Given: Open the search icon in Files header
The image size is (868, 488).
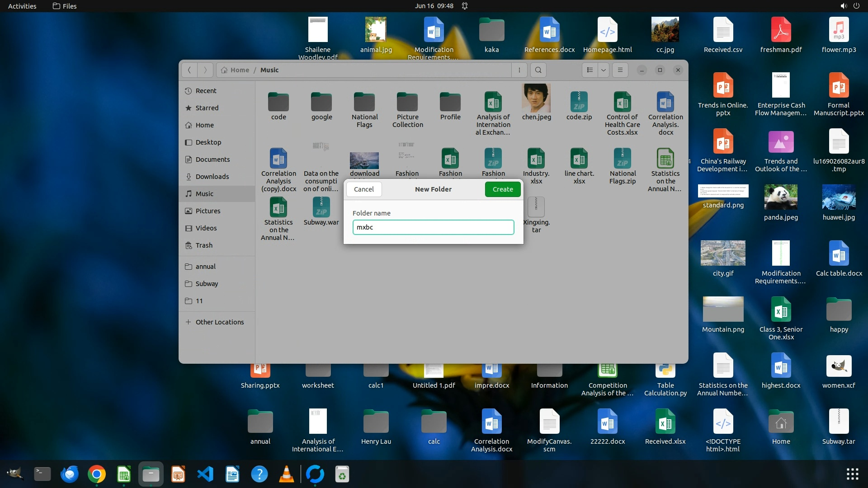Looking at the screenshot, I should (x=538, y=70).
